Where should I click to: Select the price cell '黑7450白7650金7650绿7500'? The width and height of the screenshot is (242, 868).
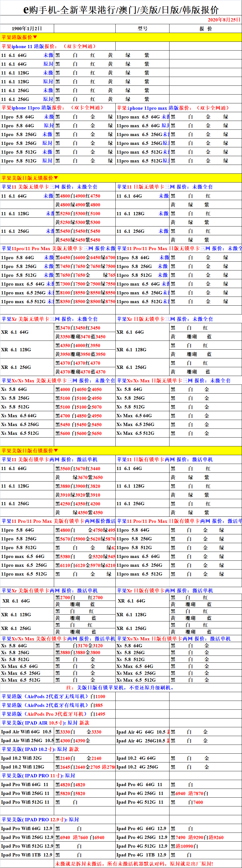point(85,266)
